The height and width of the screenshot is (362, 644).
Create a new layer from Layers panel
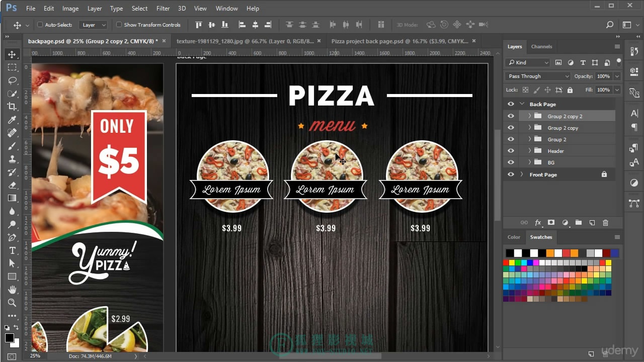(592, 222)
